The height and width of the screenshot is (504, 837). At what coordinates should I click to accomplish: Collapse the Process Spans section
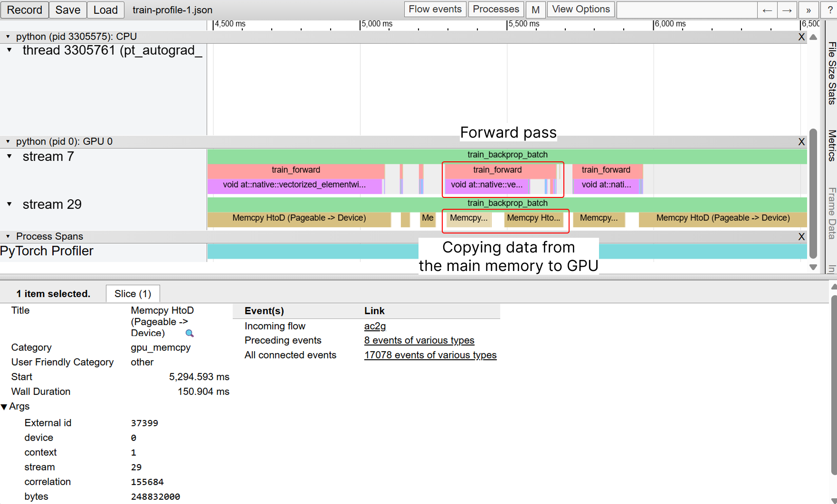pyautogui.click(x=8, y=236)
